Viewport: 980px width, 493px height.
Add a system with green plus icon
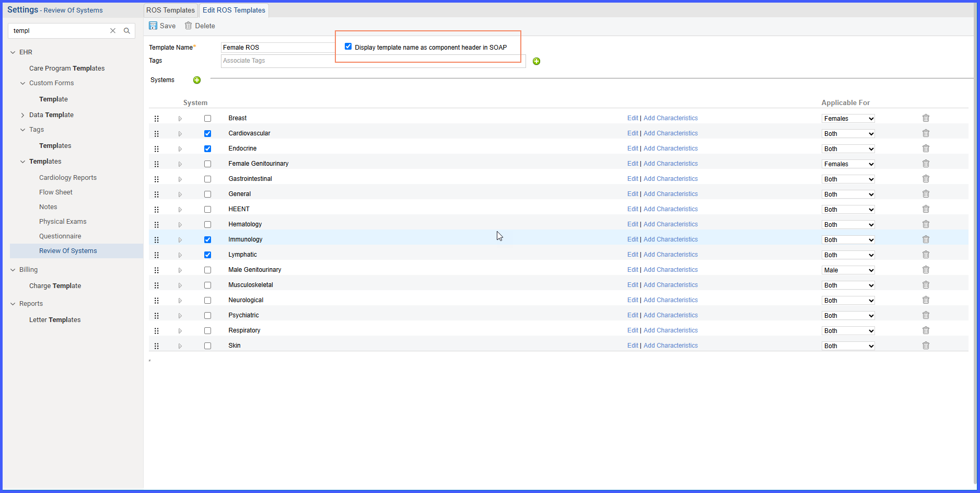click(197, 80)
